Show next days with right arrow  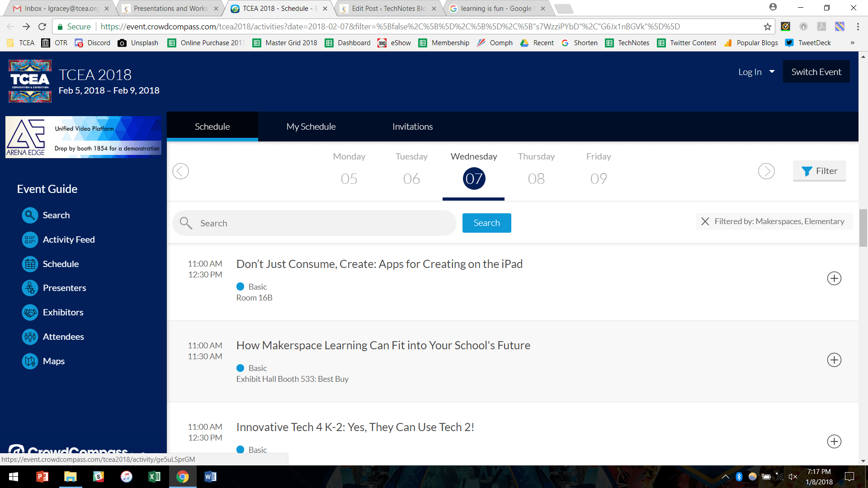point(766,171)
